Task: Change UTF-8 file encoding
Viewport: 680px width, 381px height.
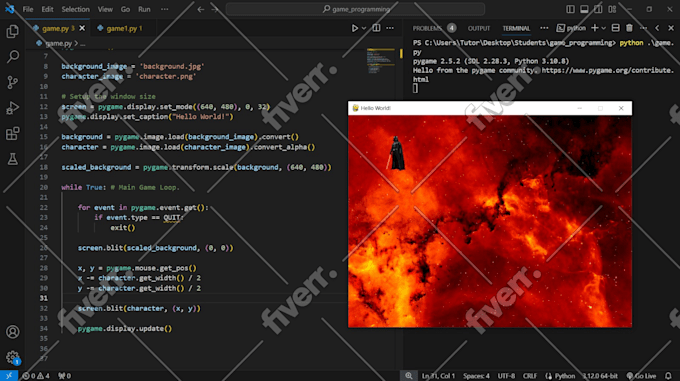Action: tap(506, 376)
